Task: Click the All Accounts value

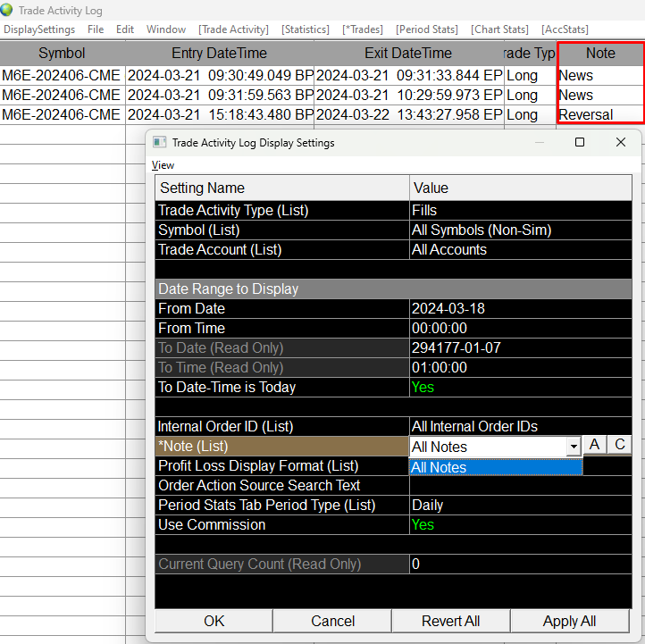Action: (x=520, y=249)
